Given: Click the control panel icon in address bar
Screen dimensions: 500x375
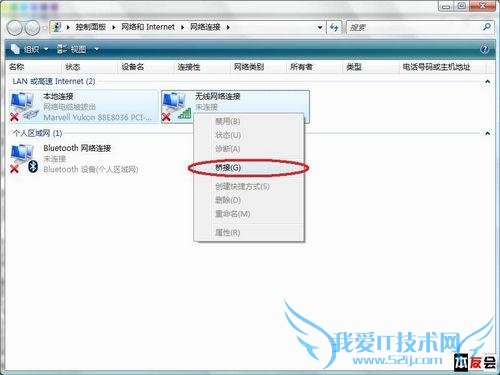Looking at the screenshot, I should (x=57, y=27).
